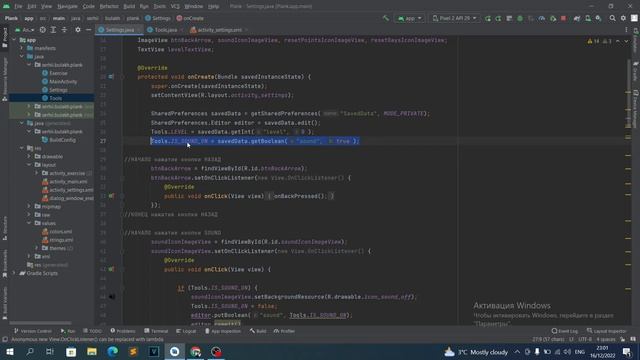The image size is (640, 360).
Task: Open the File menu
Action: coord(18,6)
